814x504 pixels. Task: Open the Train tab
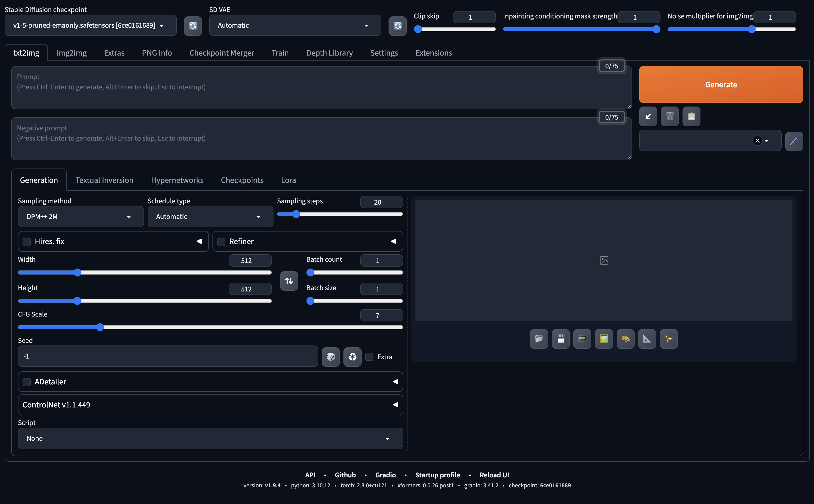point(280,53)
